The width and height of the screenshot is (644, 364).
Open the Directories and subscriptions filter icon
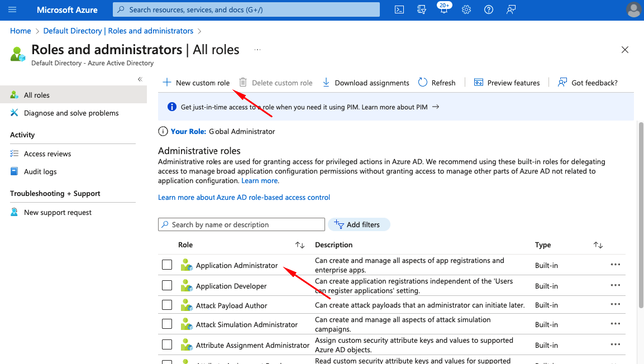(x=421, y=9)
